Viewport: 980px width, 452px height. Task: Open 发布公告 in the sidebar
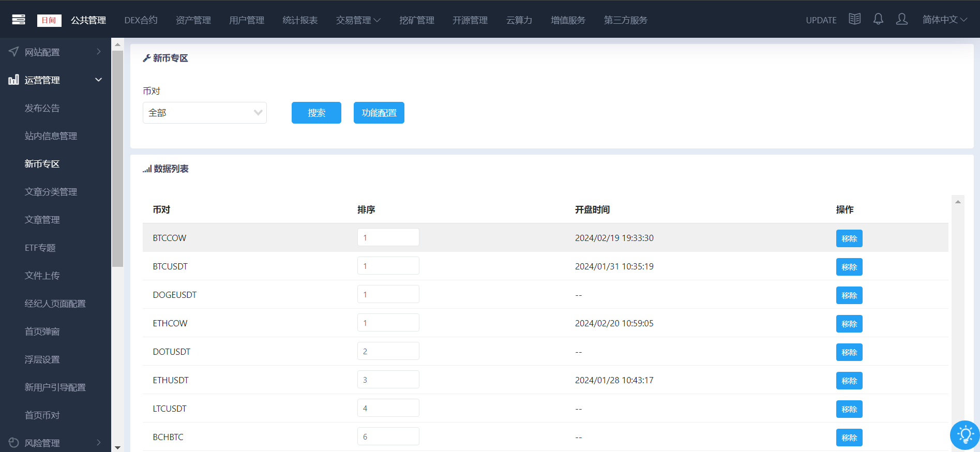coord(42,108)
